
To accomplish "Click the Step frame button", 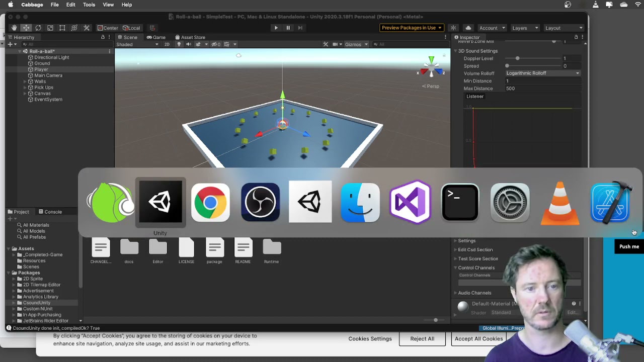I will 300,28.
